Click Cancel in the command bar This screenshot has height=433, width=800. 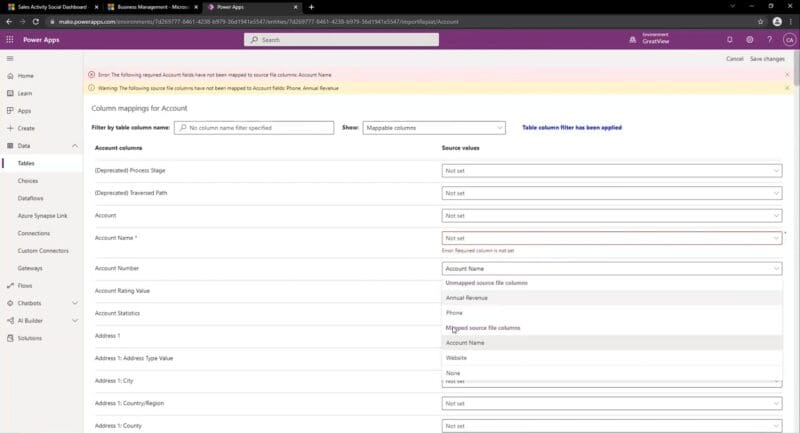pyautogui.click(x=735, y=59)
